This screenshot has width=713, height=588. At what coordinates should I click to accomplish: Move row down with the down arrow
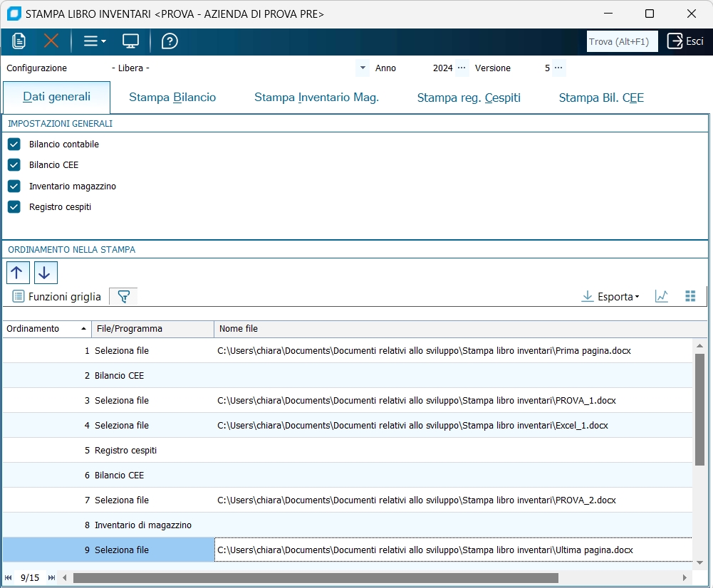click(46, 273)
